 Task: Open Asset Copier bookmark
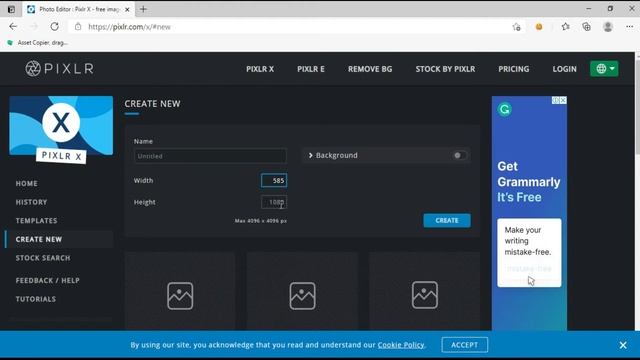pos(38,42)
